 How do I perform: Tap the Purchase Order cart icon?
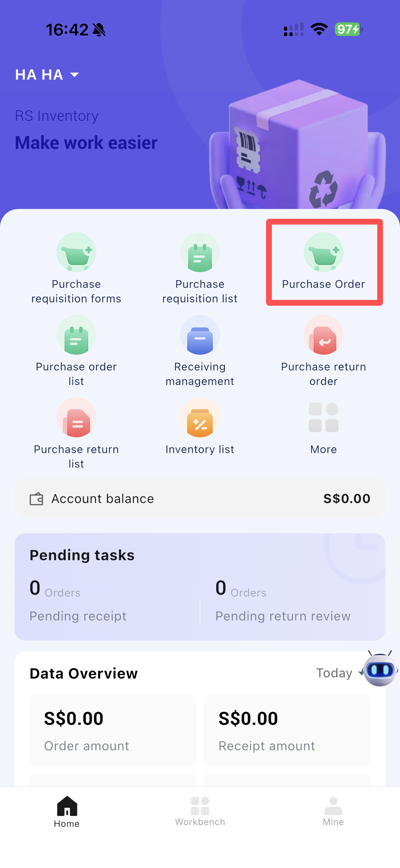pos(323,252)
